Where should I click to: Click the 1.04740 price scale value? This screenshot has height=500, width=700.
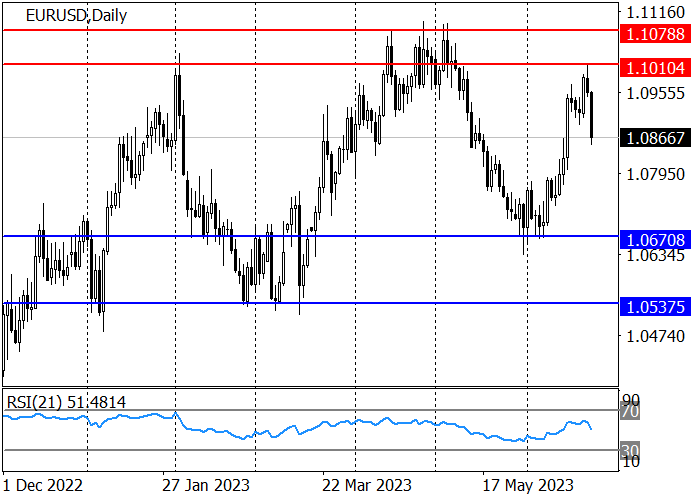pyautogui.click(x=655, y=336)
